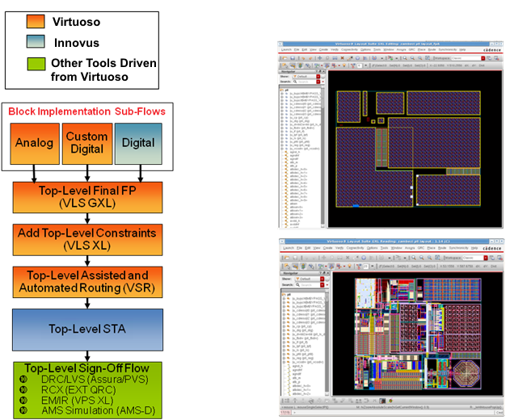Click the Add Top-Level Constraints (VLS XL) box

click(x=87, y=240)
